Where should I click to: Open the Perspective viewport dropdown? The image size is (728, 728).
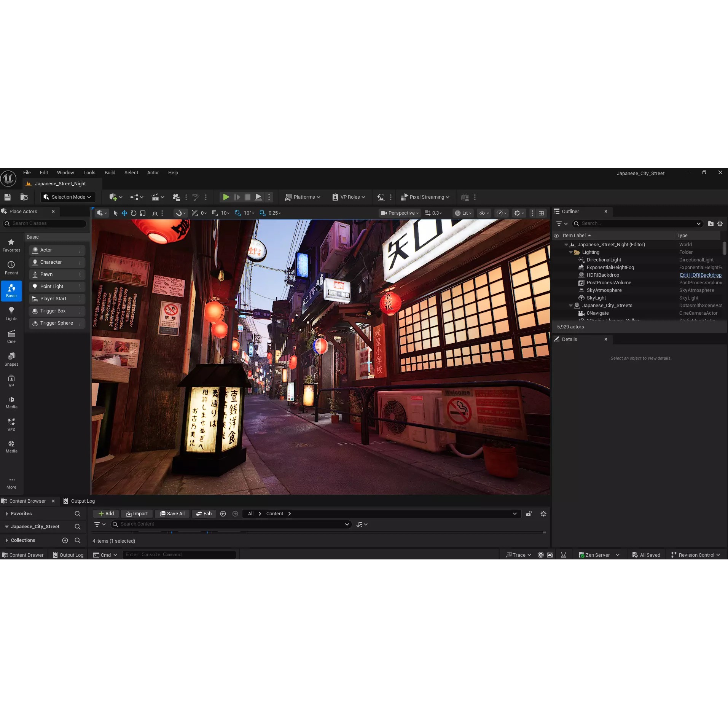[399, 213]
